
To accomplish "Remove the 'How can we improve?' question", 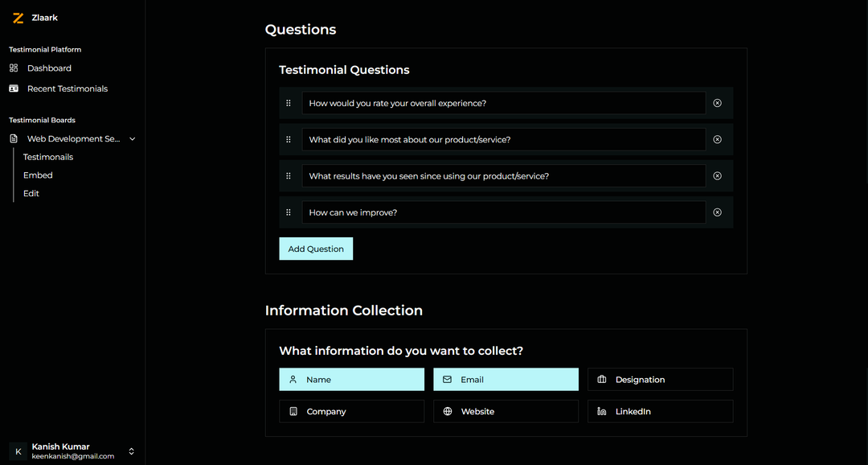I will pyautogui.click(x=717, y=212).
